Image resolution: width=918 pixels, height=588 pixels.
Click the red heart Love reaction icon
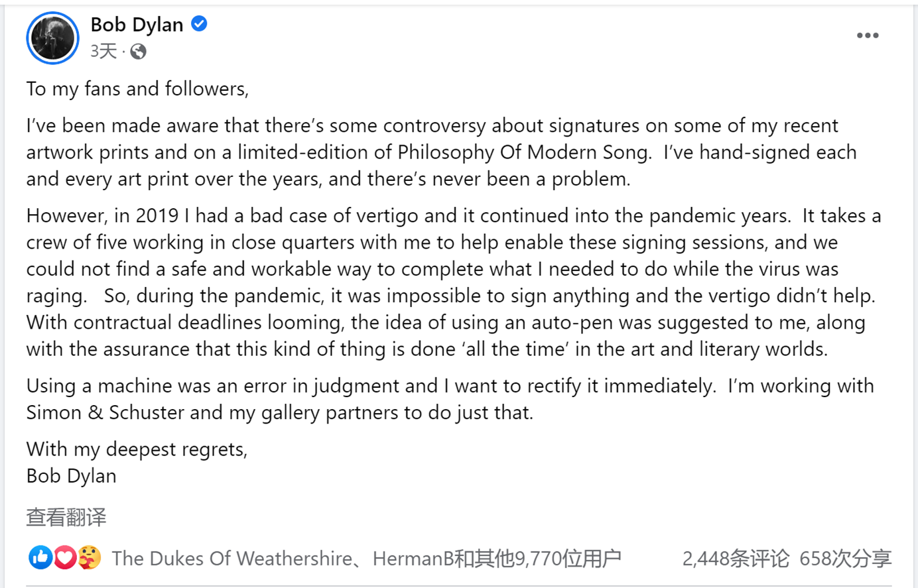pos(64,558)
